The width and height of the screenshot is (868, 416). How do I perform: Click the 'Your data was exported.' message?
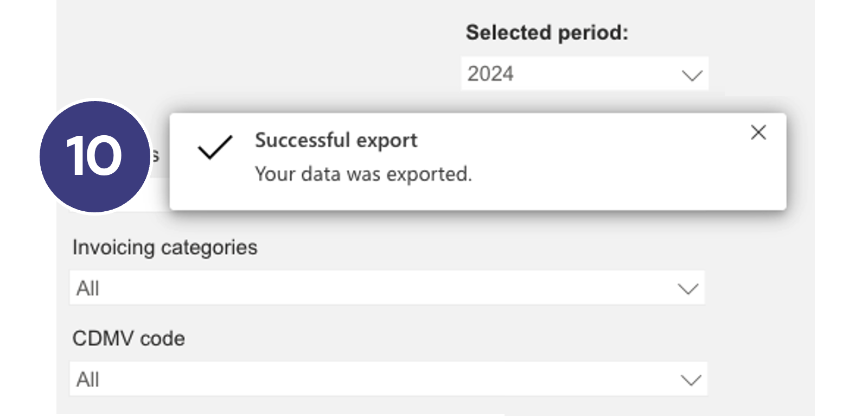coord(363,174)
